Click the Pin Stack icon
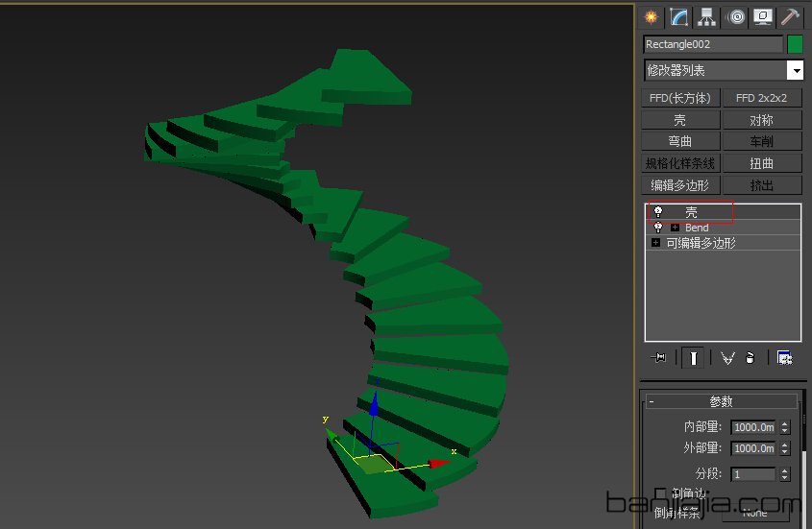 658,358
